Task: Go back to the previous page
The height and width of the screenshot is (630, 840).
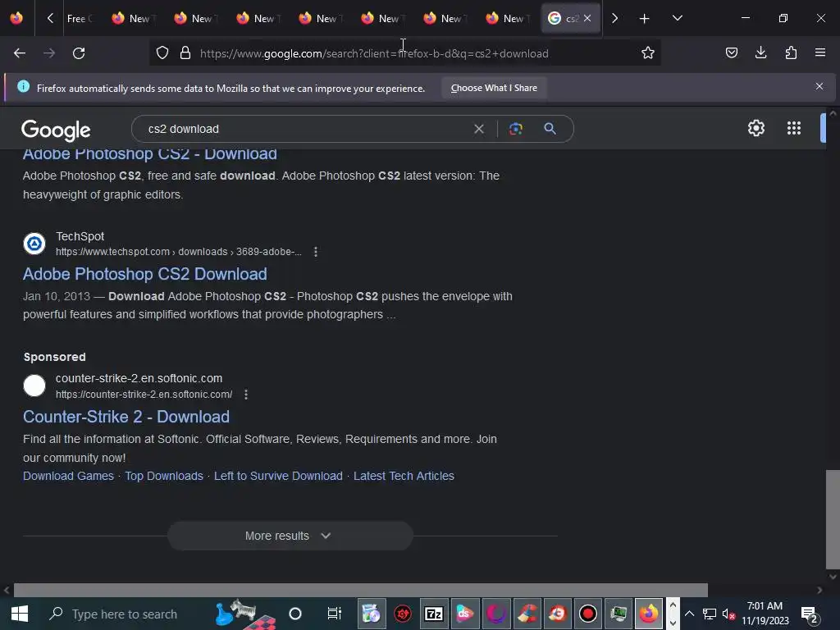Action: click(x=20, y=53)
